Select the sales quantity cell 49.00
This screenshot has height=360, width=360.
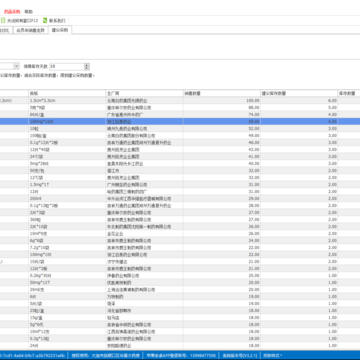[222, 136]
